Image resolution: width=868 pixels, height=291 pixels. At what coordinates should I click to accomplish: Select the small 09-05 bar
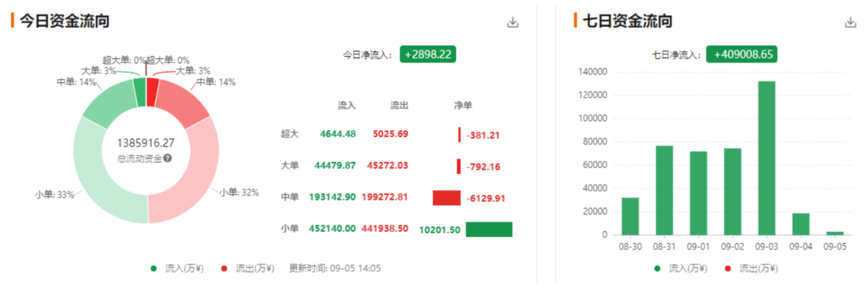point(835,233)
